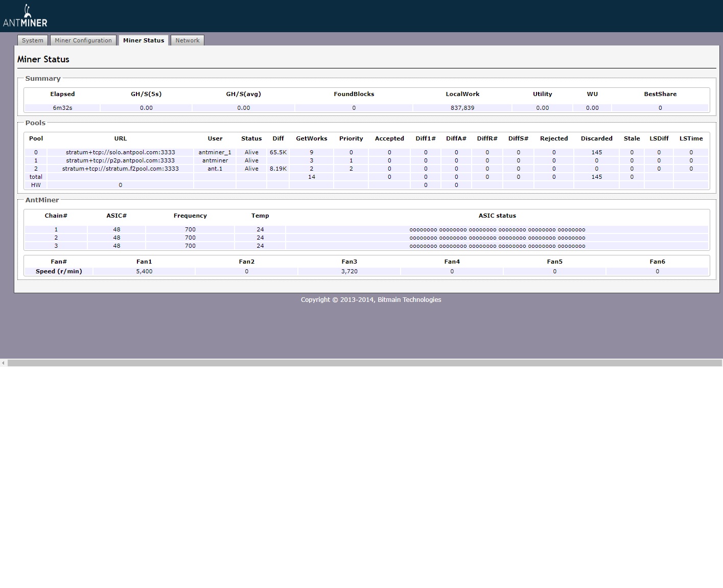Click the AntMiner logo
This screenshot has width=723, height=588.
pos(25,16)
